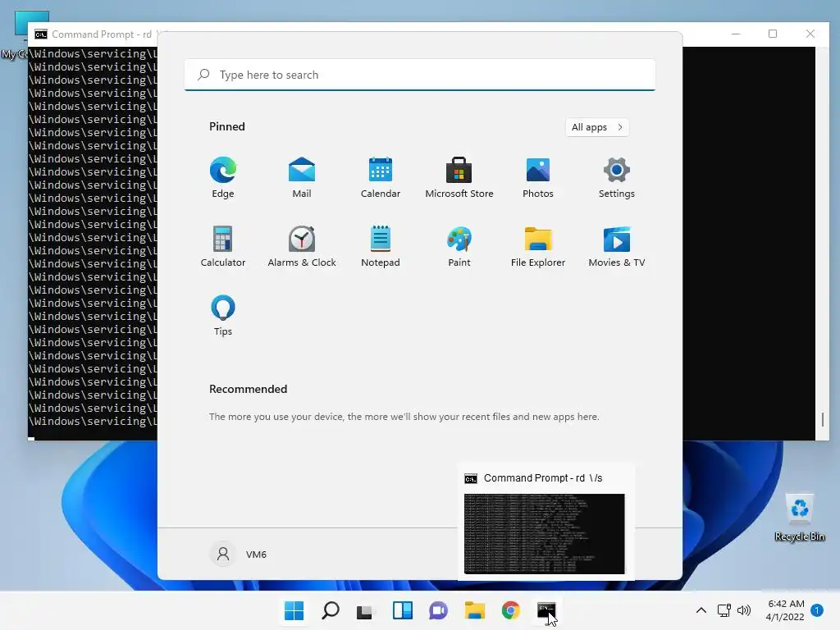Launch the Mail app

(x=302, y=178)
